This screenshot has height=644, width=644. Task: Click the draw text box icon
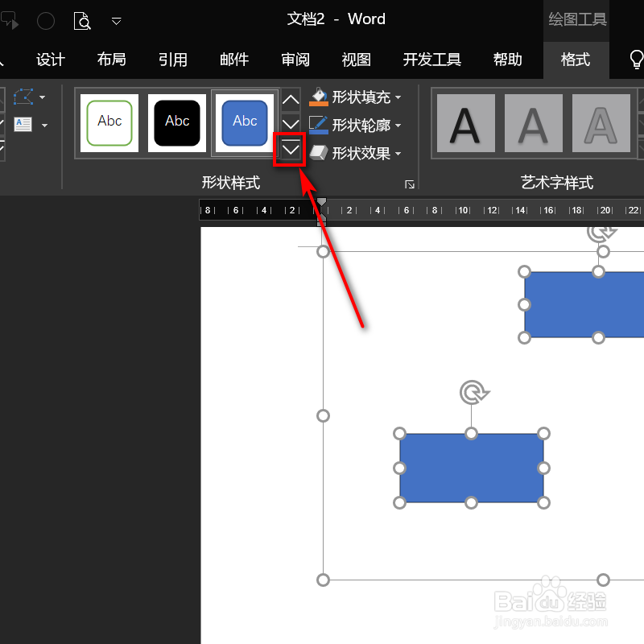(x=23, y=125)
